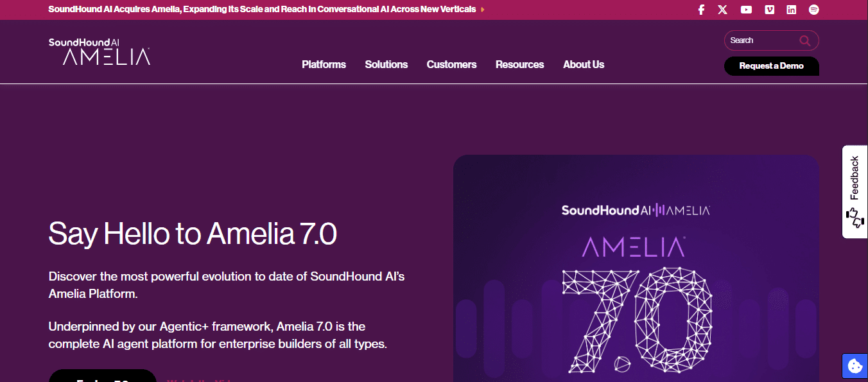This screenshot has width=868, height=382.
Task: Click the arrow after the announcement banner
Action: pos(483,10)
